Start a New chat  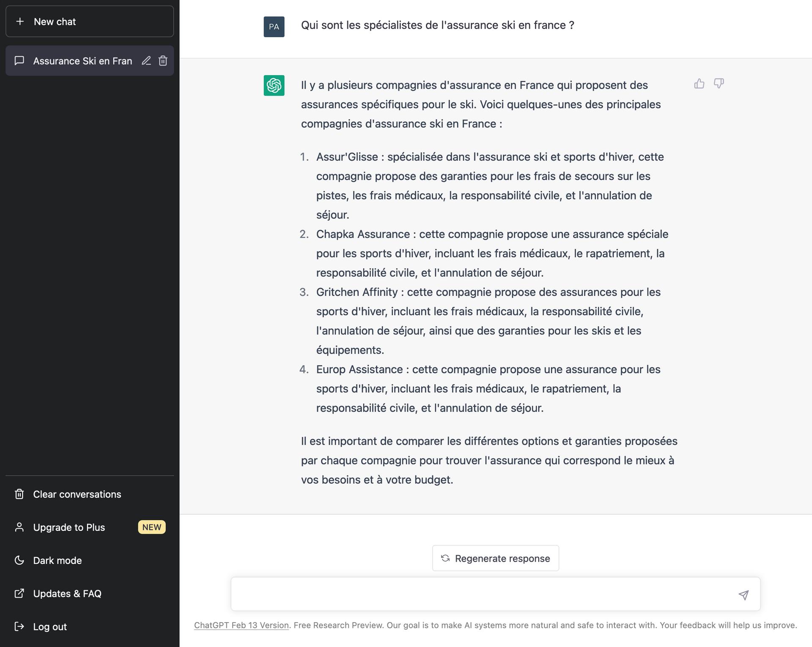pyautogui.click(x=90, y=22)
